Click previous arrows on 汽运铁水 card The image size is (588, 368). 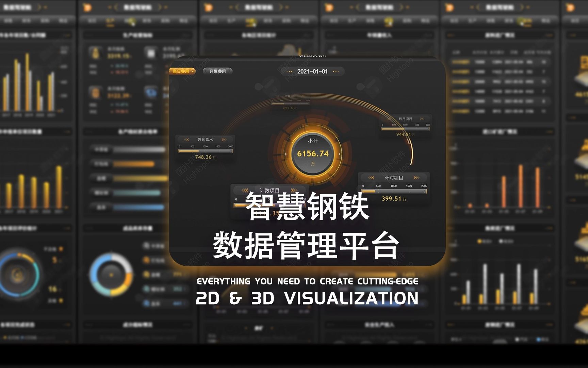coord(186,140)
